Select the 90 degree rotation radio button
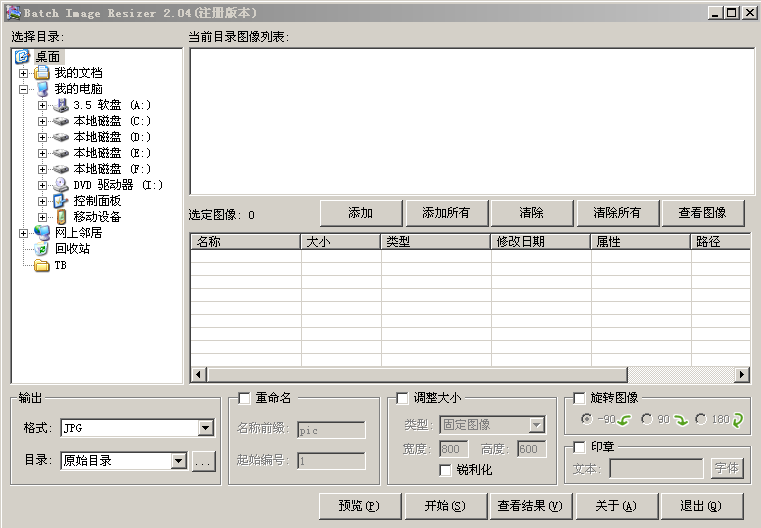 tap(647, 419)
